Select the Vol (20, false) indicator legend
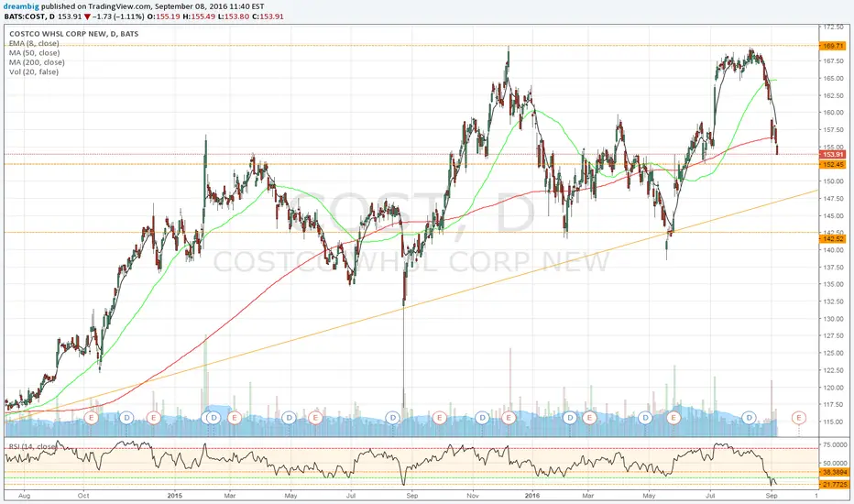This screenshot has width=854, height=504. pyautogui.click(x=34, y=71)
